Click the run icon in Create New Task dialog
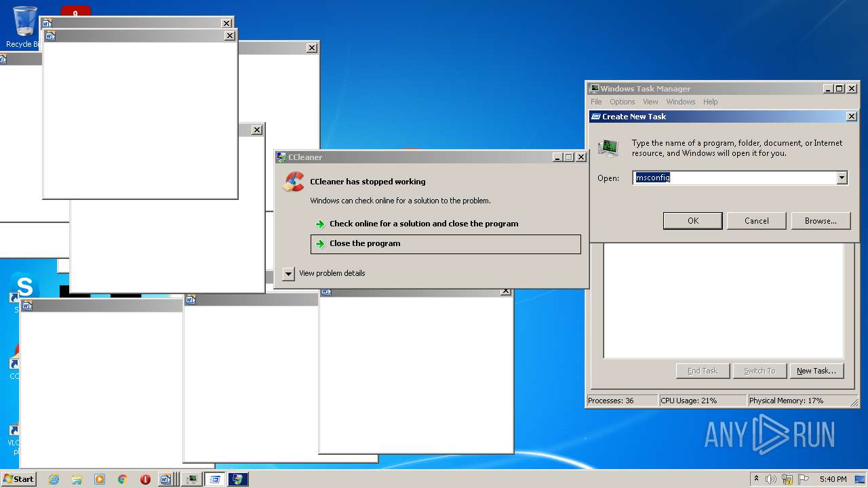This screenshot has height=488, width=868. pyautogui.click(x=608, y=148)
